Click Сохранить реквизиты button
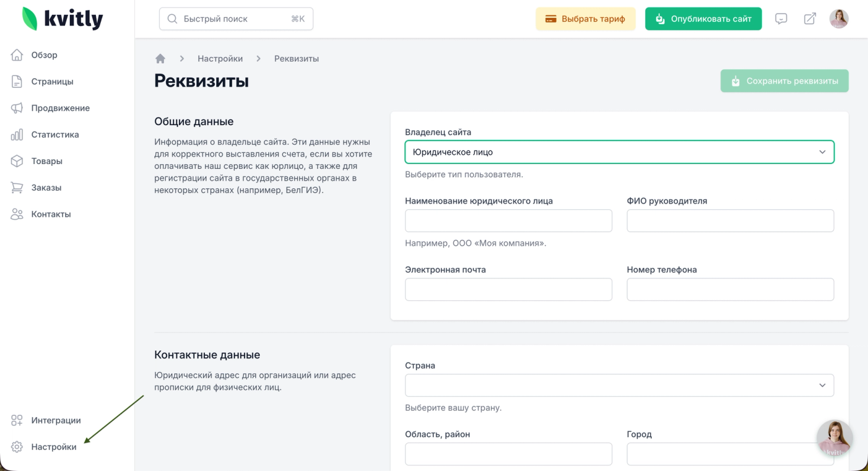 785,81
